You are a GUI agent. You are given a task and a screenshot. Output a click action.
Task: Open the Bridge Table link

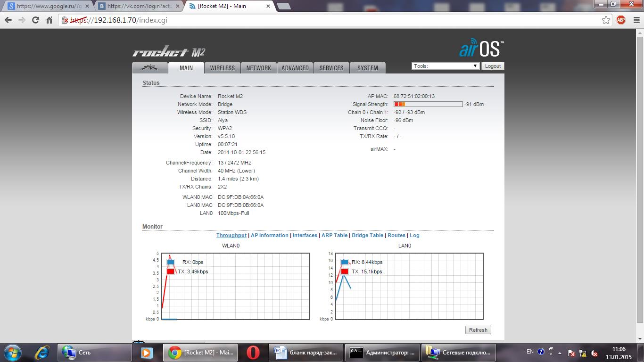tap(368, 235)
